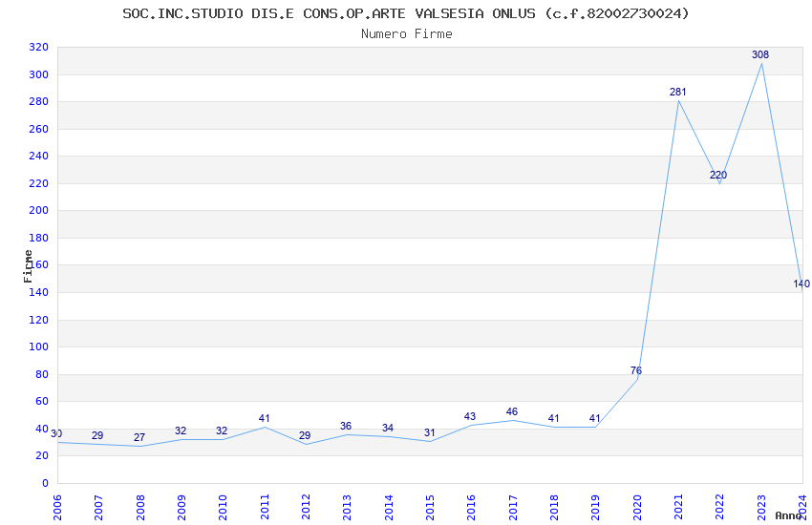Select the 100 y-axis tick label
812x525 pixels.
click(x=39, y=347)
